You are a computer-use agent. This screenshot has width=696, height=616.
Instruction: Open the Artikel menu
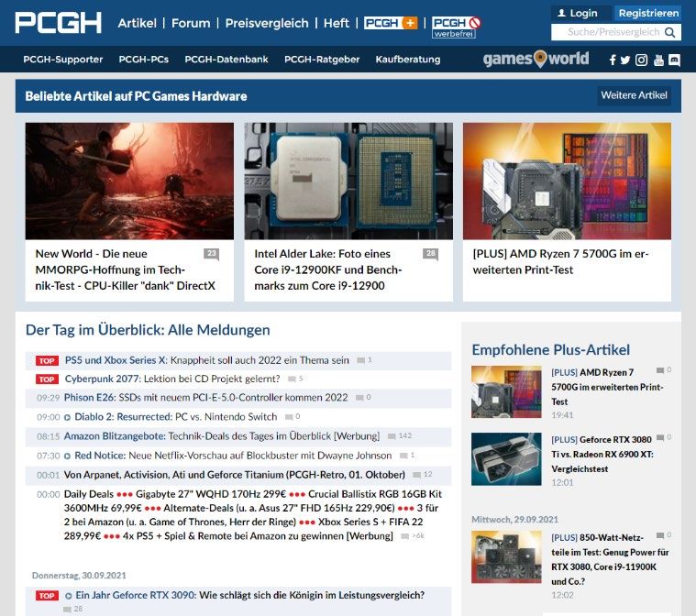pyautogui.click(x=138, y=23)
